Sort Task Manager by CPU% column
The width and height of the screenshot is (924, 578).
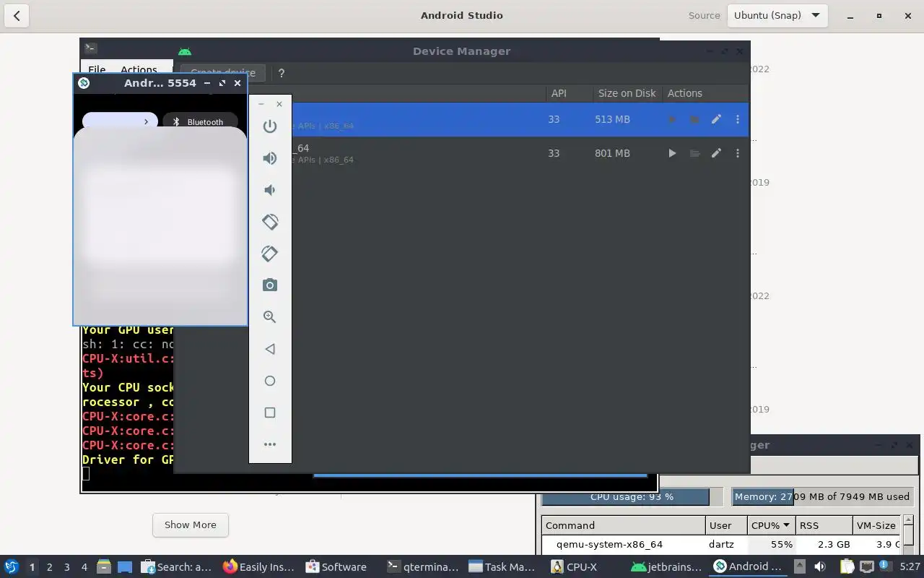tap(771, 525)
